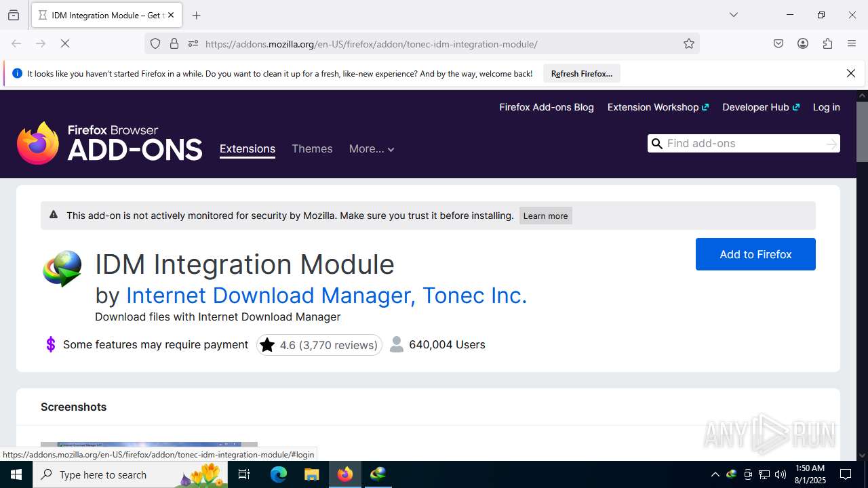Click the address bar URL
Viewport: 868px width, 488px height.
point(372,44)
